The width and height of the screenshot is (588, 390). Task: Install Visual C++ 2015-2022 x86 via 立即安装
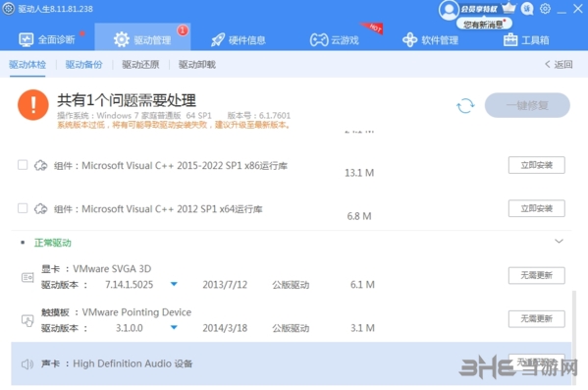click(x=536, y=165)
